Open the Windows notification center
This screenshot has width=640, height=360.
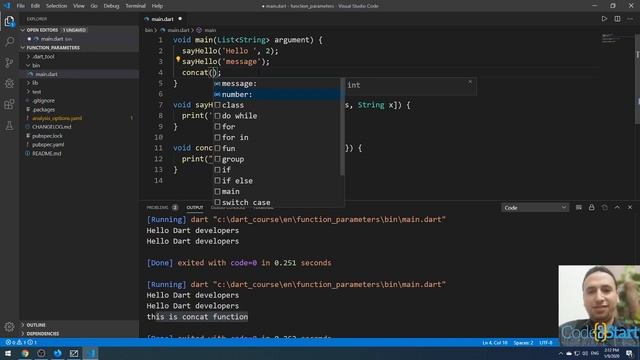coord(629,353)
